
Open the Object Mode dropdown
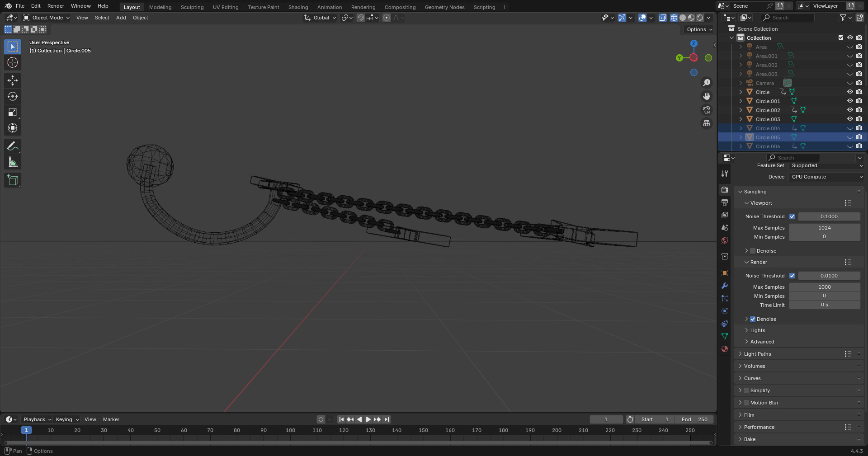[x=47, y=18]
